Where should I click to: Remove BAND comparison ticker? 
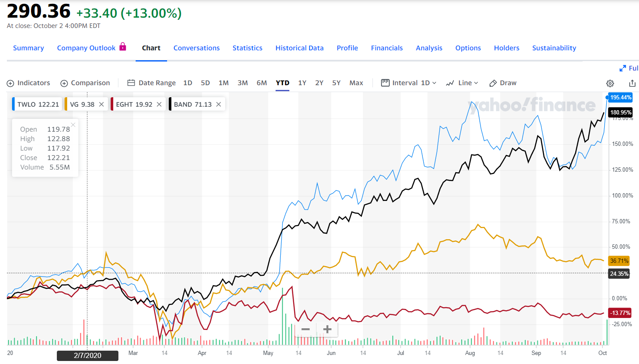coord(219,105)
